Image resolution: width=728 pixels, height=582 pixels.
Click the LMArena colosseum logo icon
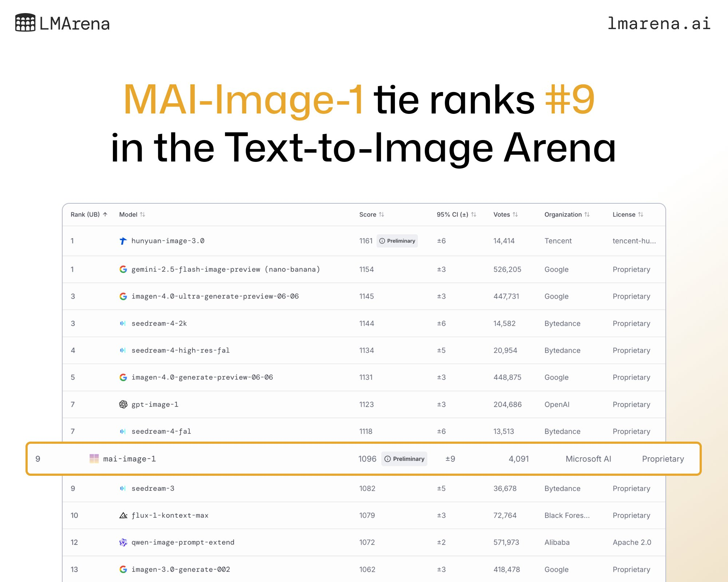coord(25,23)
